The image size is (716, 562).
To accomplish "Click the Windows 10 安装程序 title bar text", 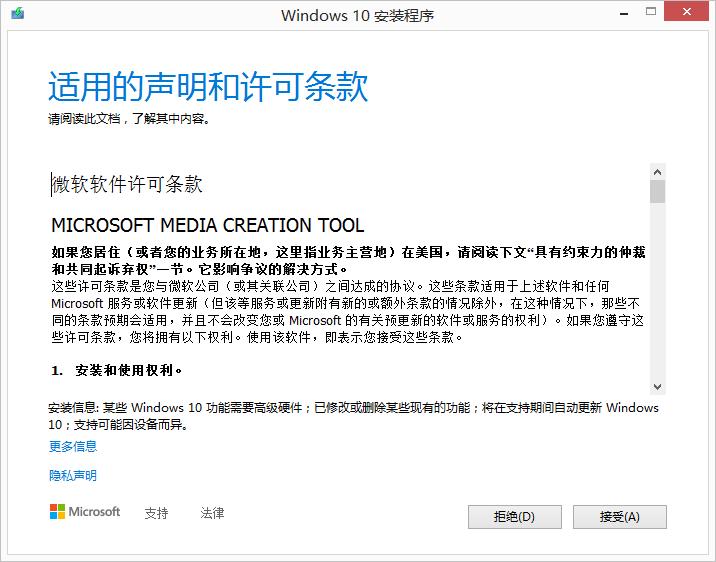I will 358,16.
